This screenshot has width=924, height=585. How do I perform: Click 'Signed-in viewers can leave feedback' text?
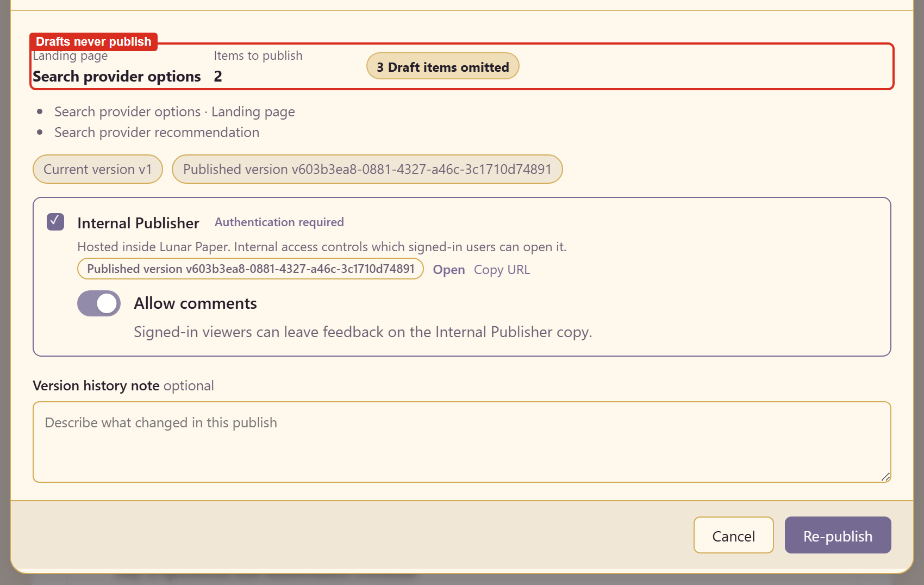[363, 332]
